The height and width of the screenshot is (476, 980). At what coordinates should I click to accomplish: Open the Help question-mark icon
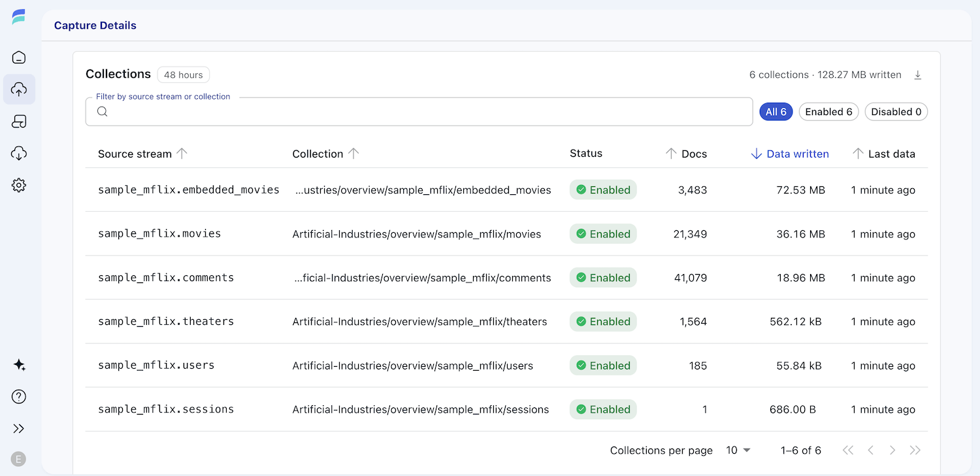click(19, 397)
